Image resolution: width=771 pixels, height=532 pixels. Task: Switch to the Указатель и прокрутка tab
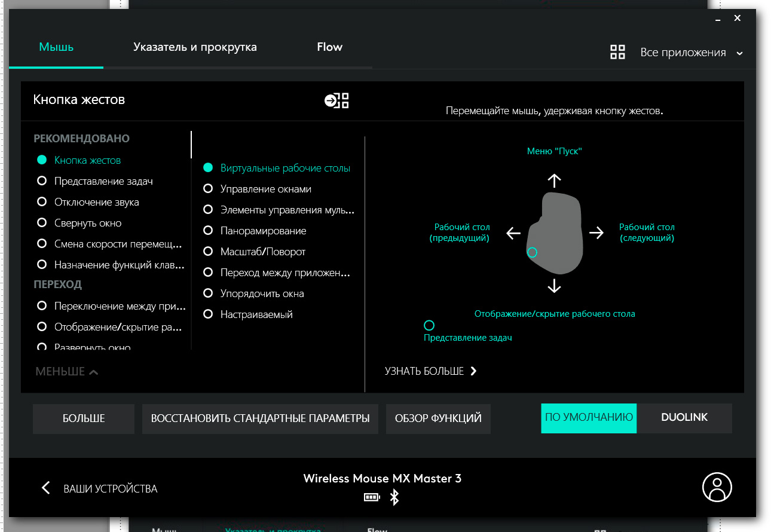pos(195,47)
